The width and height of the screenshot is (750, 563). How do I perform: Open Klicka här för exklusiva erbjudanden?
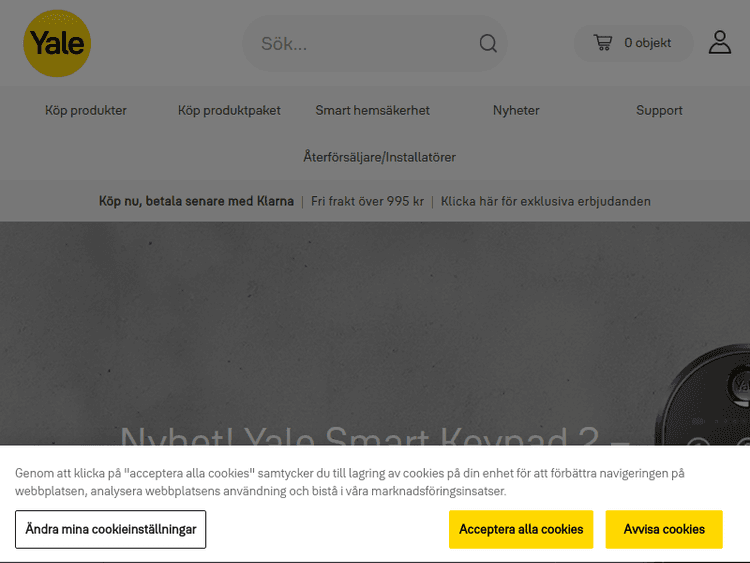pyautogui.click(x=545, y=201)
